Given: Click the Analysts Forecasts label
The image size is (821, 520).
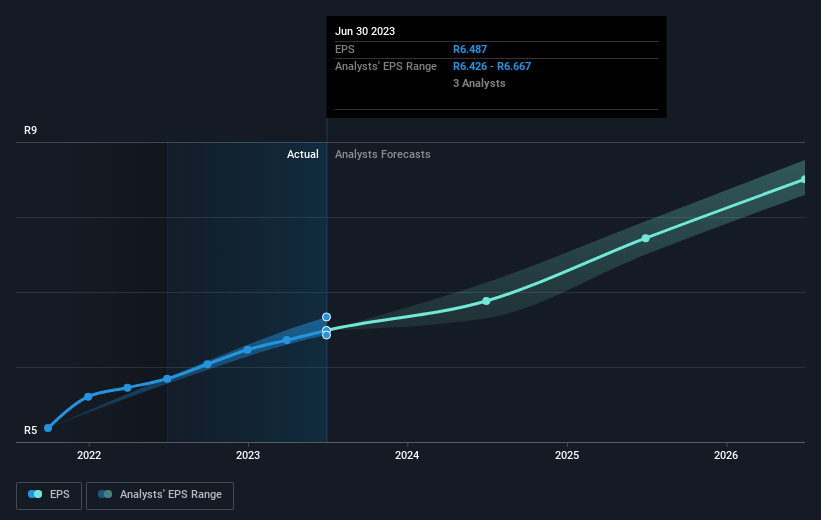Looking at the screenshot, I should (383, 154).
